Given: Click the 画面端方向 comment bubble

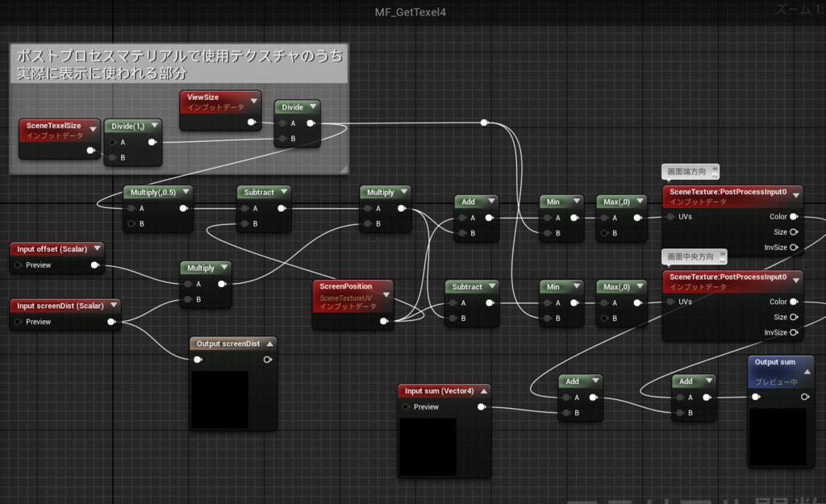Looking at the screenshot, I should (x=690, y=172).
